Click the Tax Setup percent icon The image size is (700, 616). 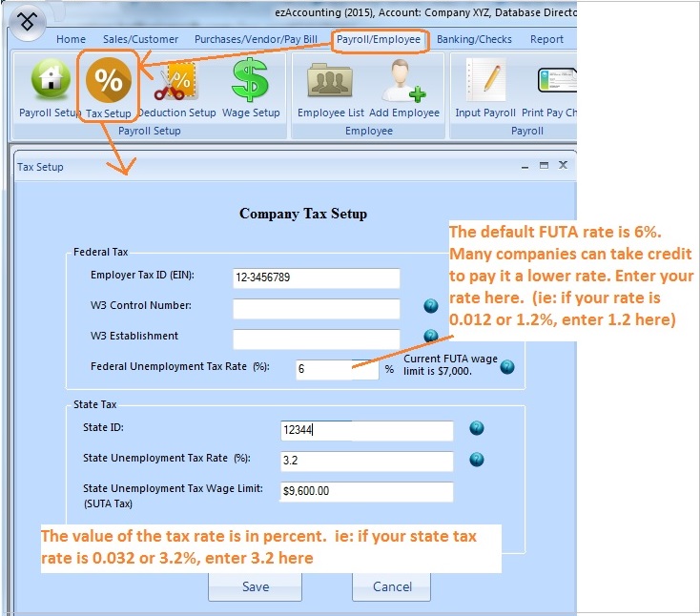[x=109, y=83]
